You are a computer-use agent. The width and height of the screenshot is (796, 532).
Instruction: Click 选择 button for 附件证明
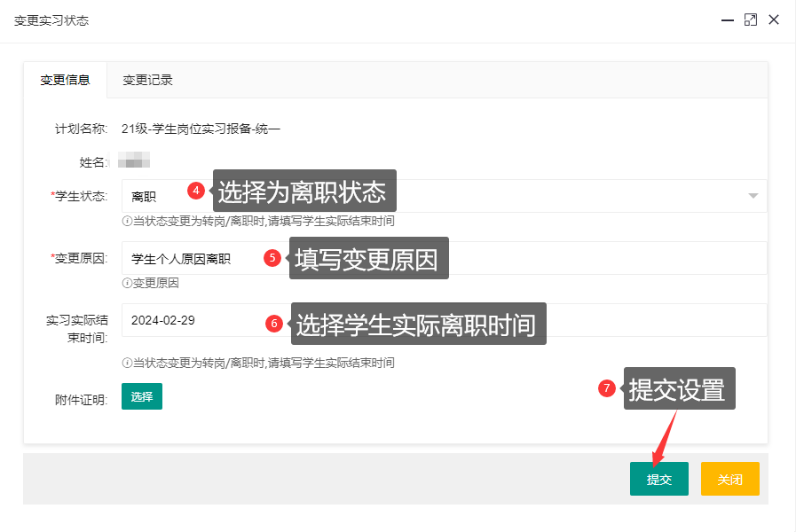[142, 397]
